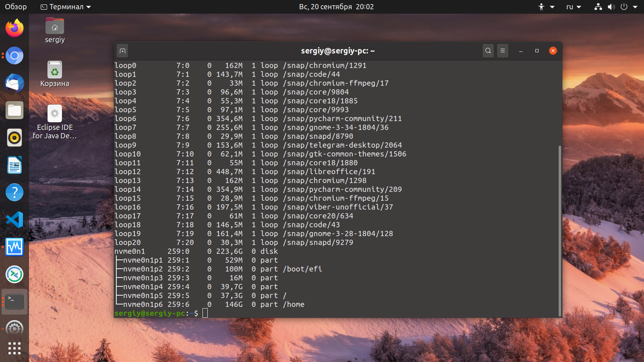This screenshot has width=644, height=362.
Task: Click the nvme0n1 disk row
Action: (x=196, y=251)
